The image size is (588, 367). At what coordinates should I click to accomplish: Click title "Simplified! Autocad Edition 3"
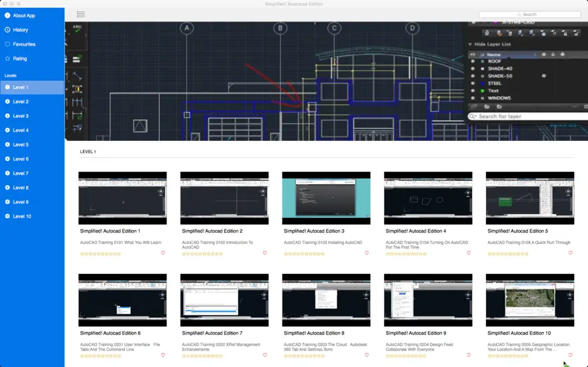314,231
